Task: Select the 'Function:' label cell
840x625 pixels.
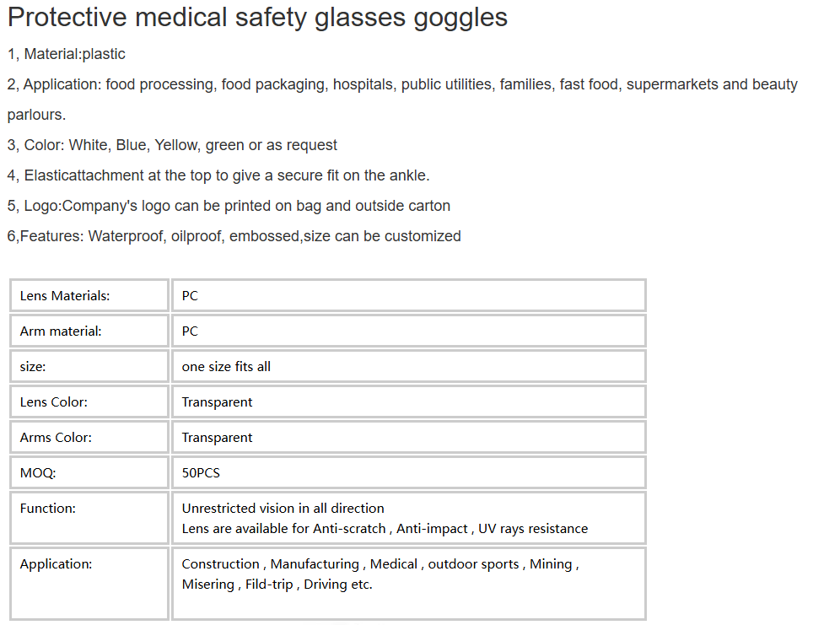Action: 89,518
